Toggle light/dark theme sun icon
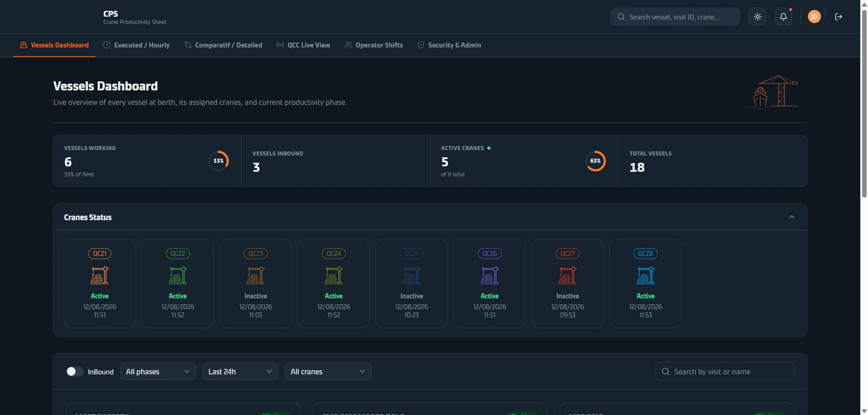 pos(758,17)
